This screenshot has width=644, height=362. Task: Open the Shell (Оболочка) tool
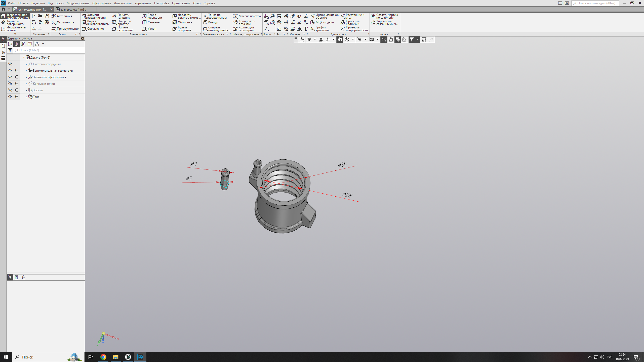182,22
